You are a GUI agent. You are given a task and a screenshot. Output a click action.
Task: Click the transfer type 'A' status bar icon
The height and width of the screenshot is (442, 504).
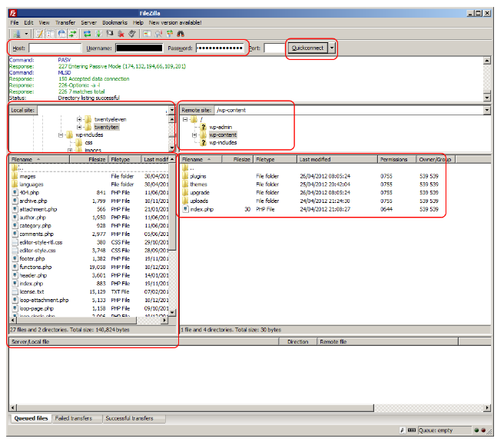point(402,430)
